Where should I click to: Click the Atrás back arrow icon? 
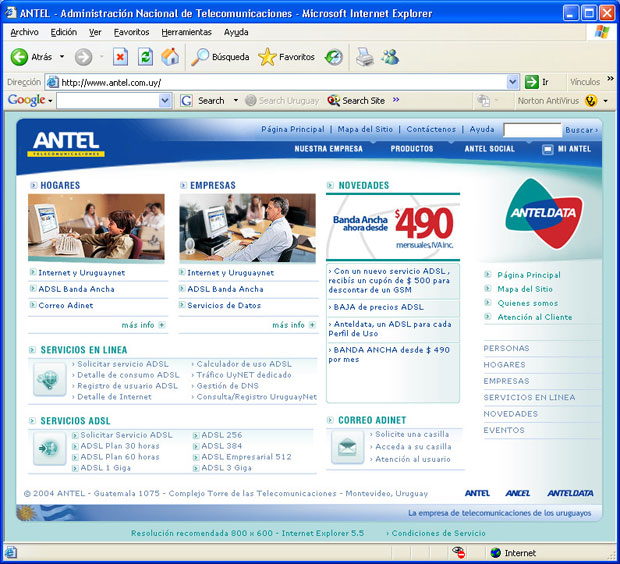point(19,57)
